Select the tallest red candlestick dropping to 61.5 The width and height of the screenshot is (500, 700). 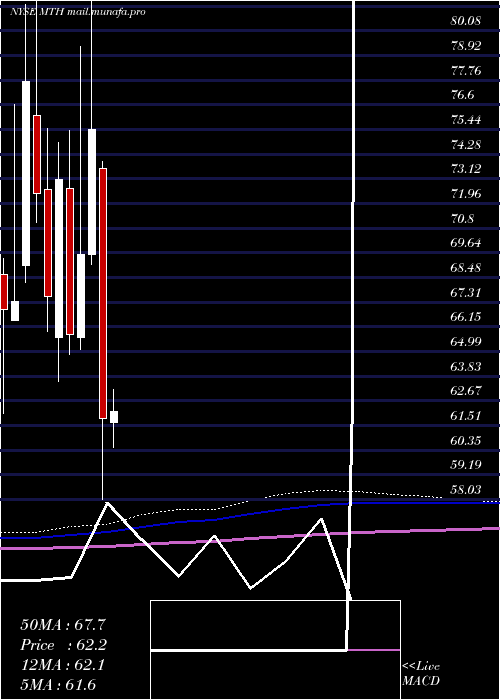point(103,293)
